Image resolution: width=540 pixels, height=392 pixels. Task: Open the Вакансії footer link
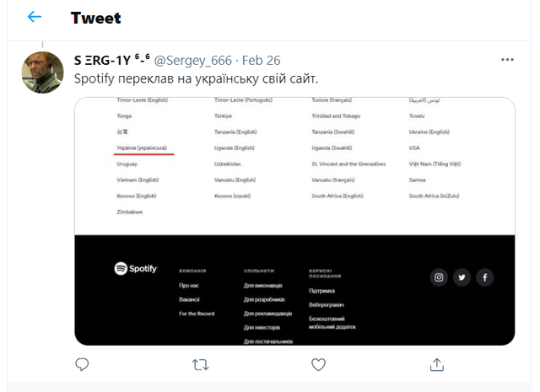190,299
